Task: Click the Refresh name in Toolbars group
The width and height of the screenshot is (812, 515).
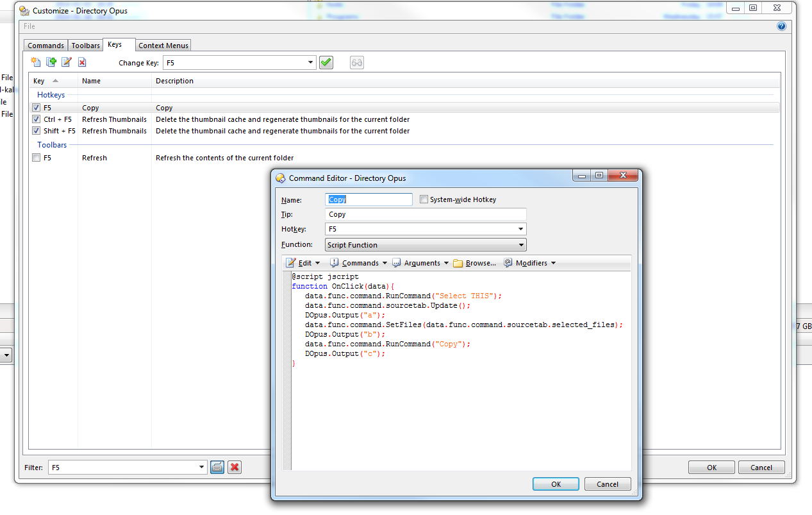Action: 94,158
